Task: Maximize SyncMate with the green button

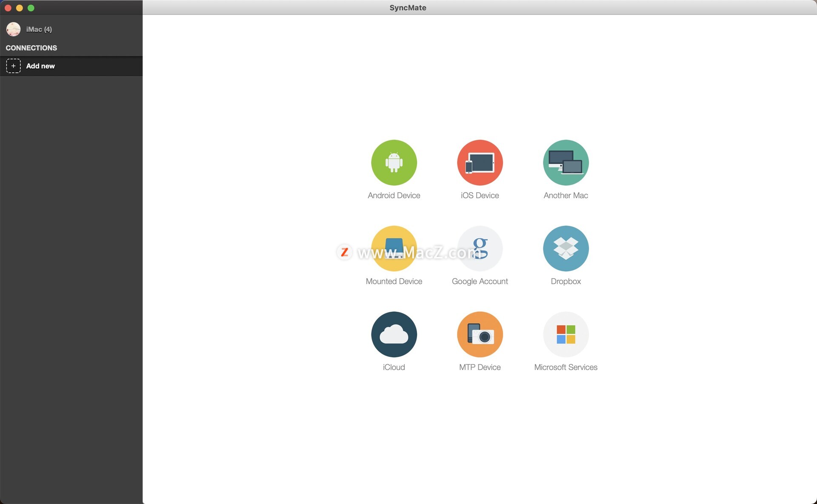Action: [31, 8]
